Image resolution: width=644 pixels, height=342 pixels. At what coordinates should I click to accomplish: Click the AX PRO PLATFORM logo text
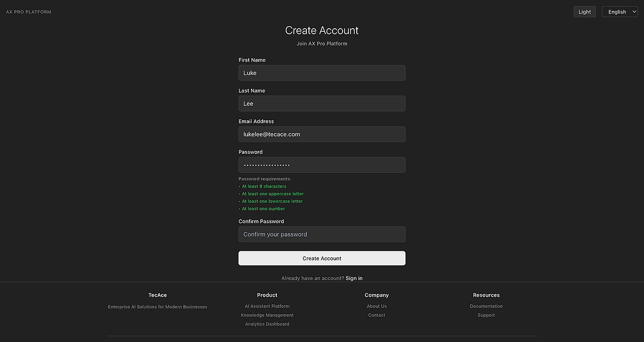coord(29,12)
